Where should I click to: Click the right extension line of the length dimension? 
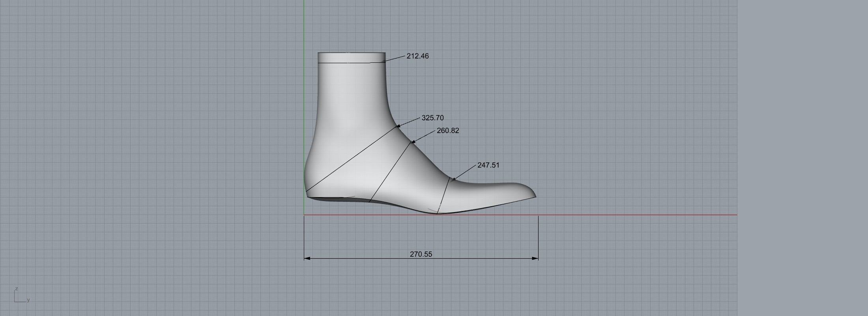pos(538,237)
